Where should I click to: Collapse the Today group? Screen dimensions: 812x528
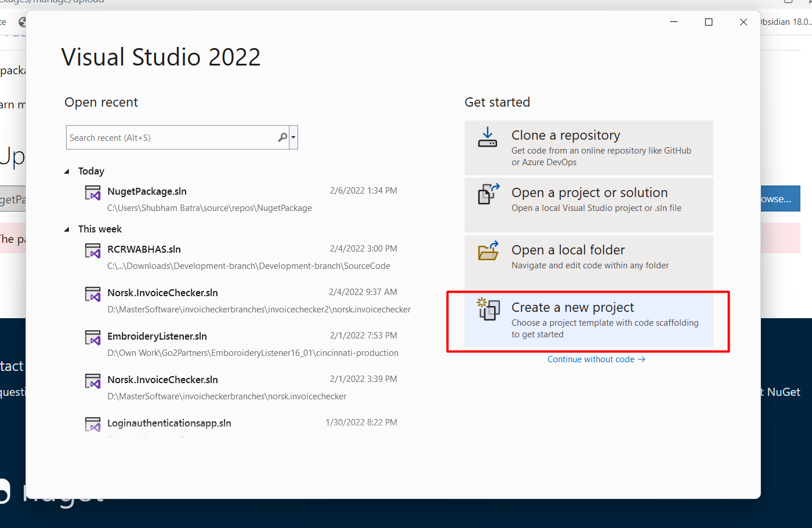(67, 172)
